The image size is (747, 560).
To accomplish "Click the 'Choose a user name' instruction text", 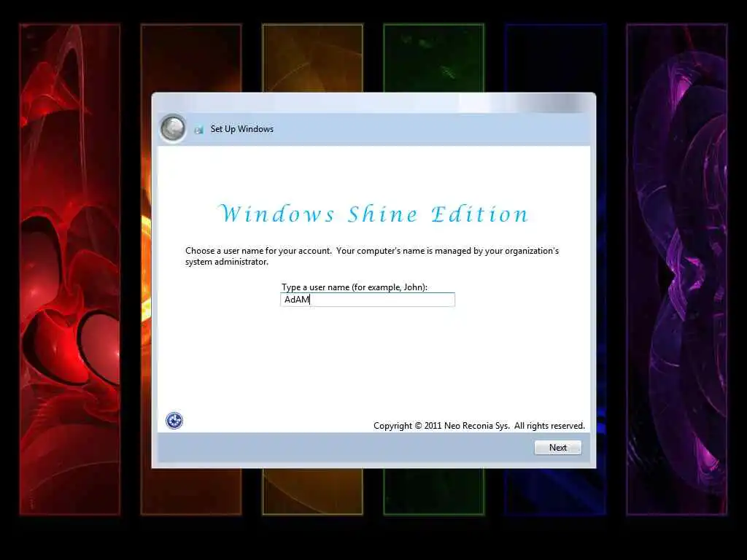I will click(372, 256).
